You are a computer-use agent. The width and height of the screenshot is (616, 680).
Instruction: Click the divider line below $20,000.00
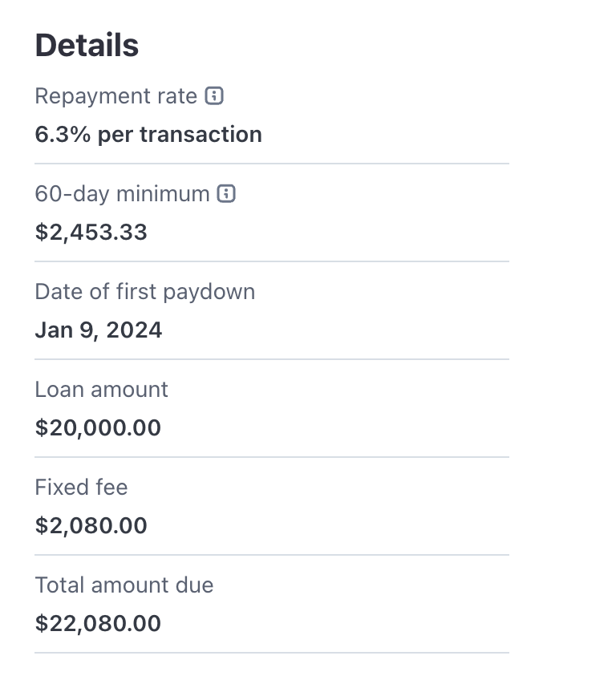272,457
